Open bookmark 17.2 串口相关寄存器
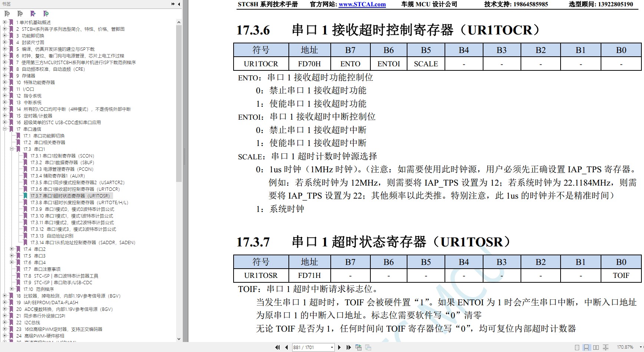Viewport: 644px width, 352px height. (44, 143)
